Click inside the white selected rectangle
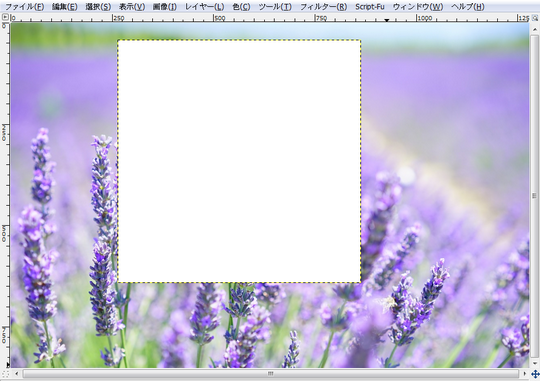 239,161
